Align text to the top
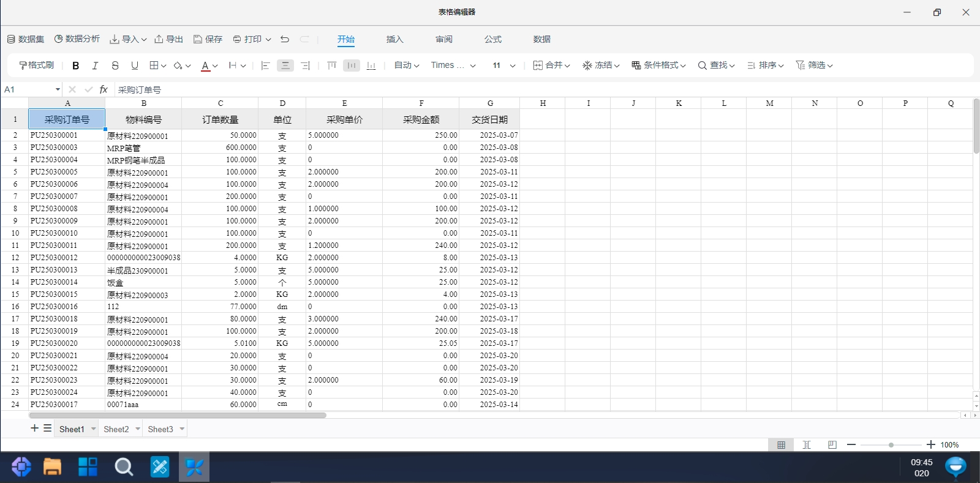The height and width of the screenshot is (483, 980). [x=332, y=66]
